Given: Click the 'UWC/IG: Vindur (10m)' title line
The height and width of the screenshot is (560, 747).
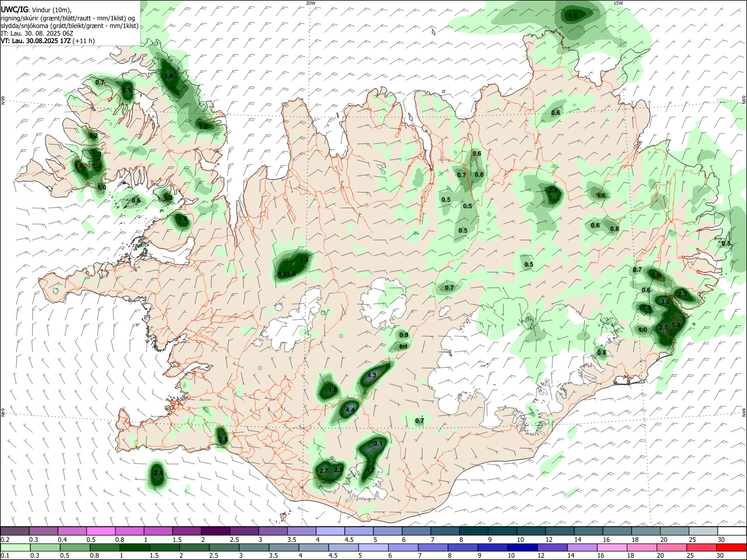Looking at the screenshot, I should [x=36, y=10].
